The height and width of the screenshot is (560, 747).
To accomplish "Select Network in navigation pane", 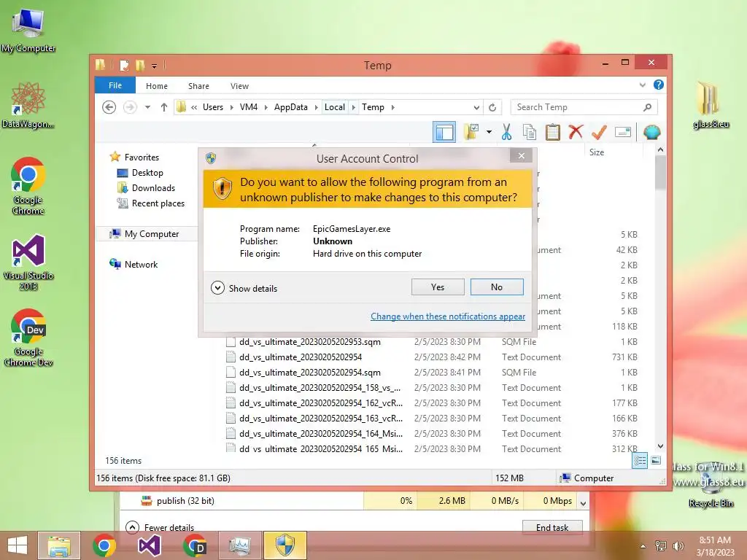I will [x=141, y=264].
